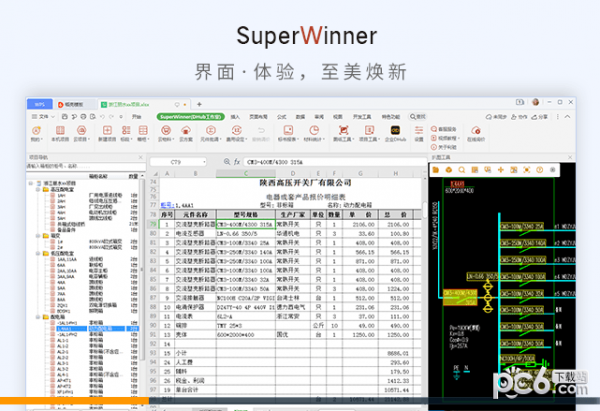Collapse the 低压配电室 tree folder
Image resolution: width=600 pixels, height=411 pixels.
point(38,253)
